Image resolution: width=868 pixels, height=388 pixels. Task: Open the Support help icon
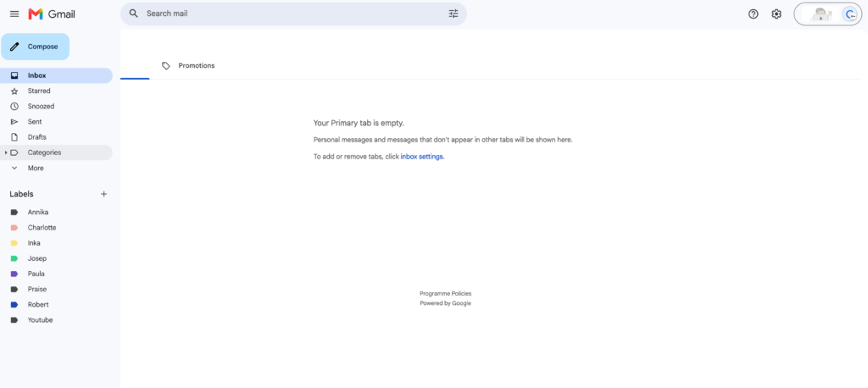coord(753,14)
